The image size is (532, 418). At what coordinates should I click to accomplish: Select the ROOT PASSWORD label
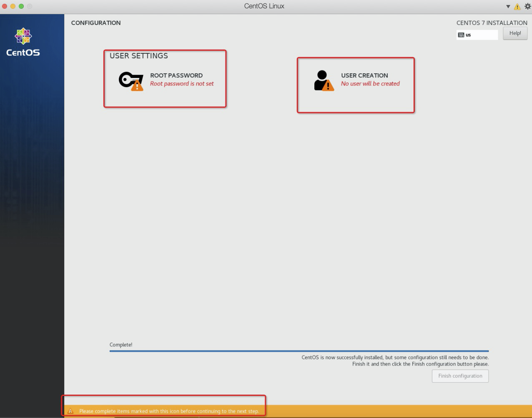point(176,75)
